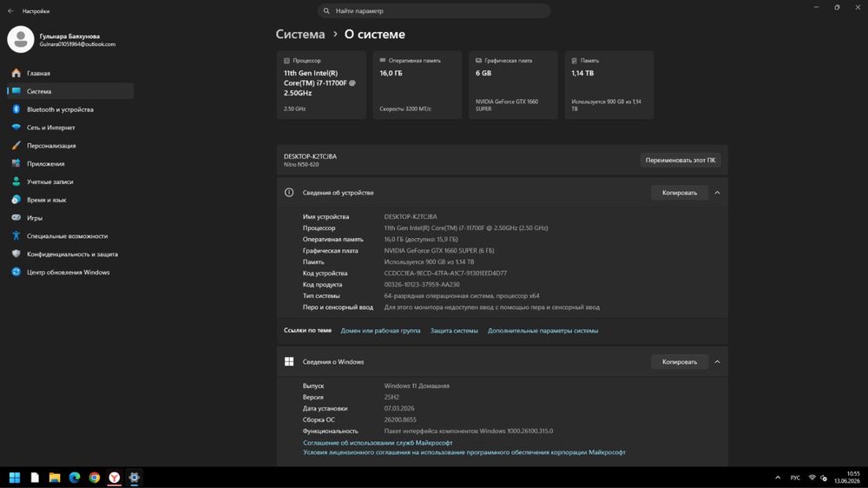Open clock and date in taskbar
This screenshot has height=488, width=868.
click(x=847, y=478)
